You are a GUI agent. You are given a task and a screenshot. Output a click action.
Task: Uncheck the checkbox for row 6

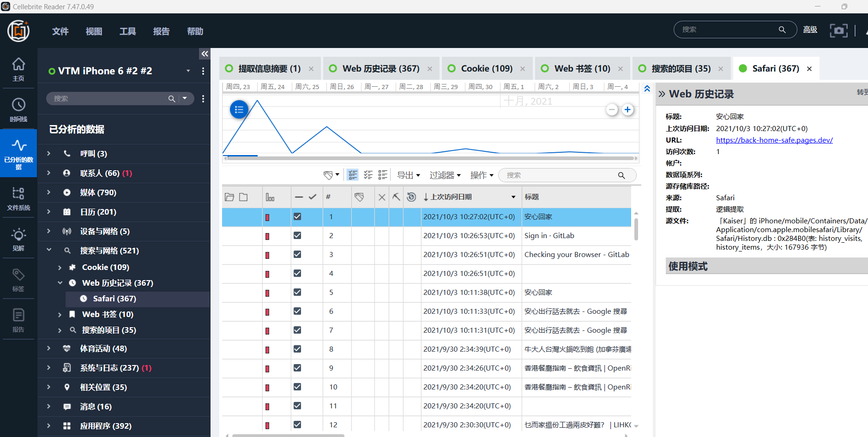[x=297, y=311]
